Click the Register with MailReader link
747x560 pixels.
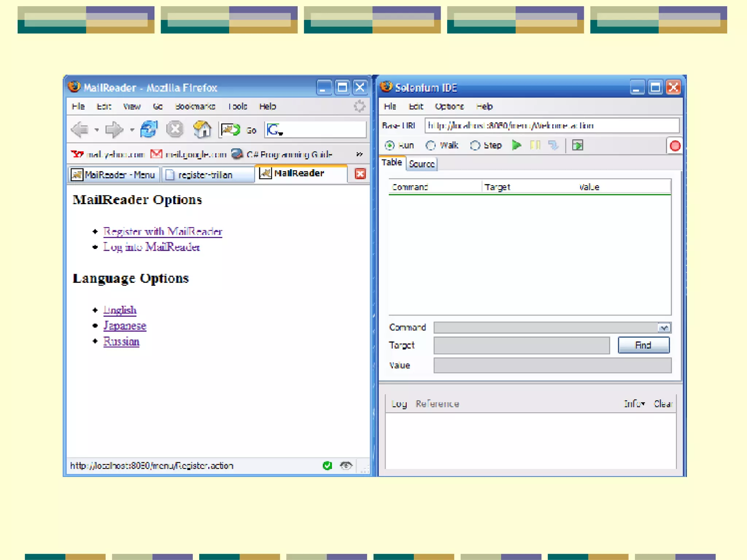point(163,232)
